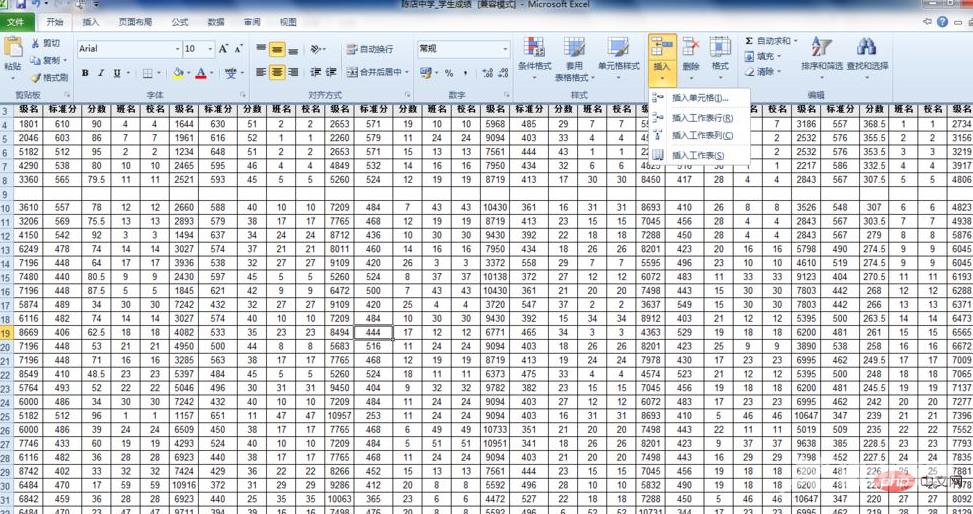Click the red font color swatch
Screen dimensions: 973x514
201,73
